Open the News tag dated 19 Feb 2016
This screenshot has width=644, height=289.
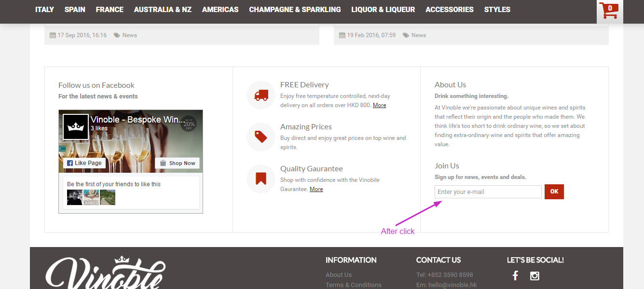point(419,35)
